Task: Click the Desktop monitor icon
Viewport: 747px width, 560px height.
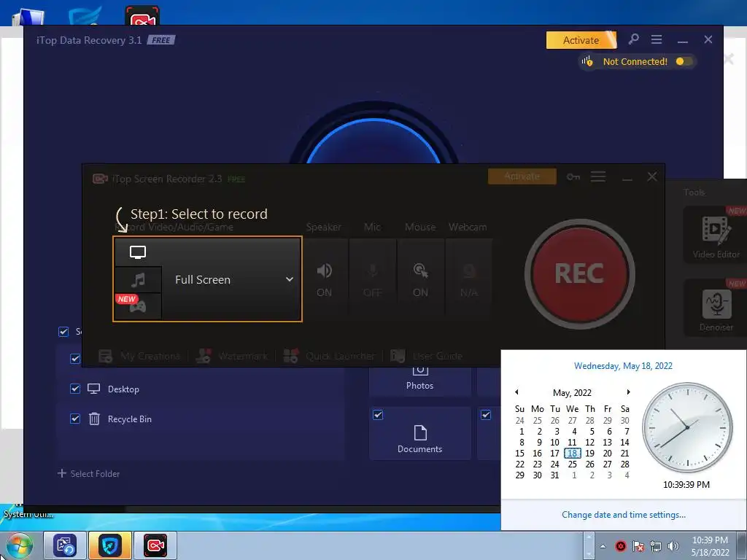Action: [x=94, y=389]
